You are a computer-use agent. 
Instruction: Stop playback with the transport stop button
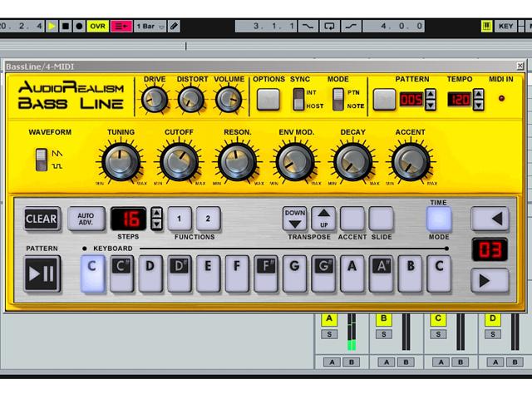[x=66, y=26]
